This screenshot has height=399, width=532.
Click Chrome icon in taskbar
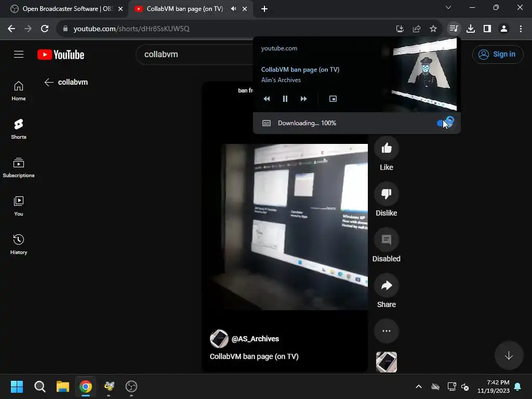[x=86, y=387]
